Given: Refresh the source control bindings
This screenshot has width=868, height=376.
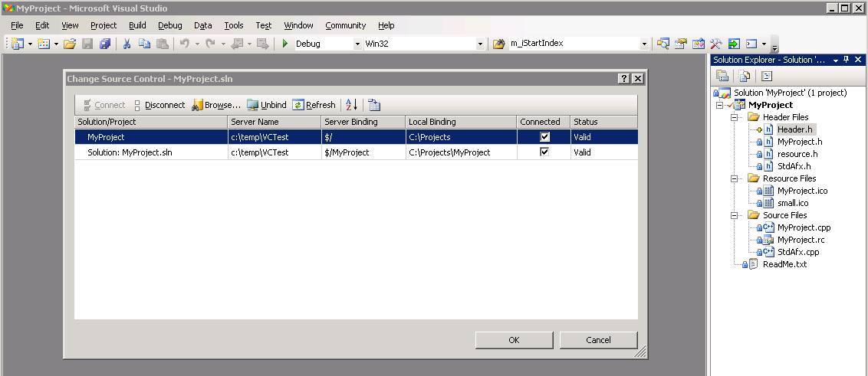Looking at the screenshot, I should click(x=314, y=105).
